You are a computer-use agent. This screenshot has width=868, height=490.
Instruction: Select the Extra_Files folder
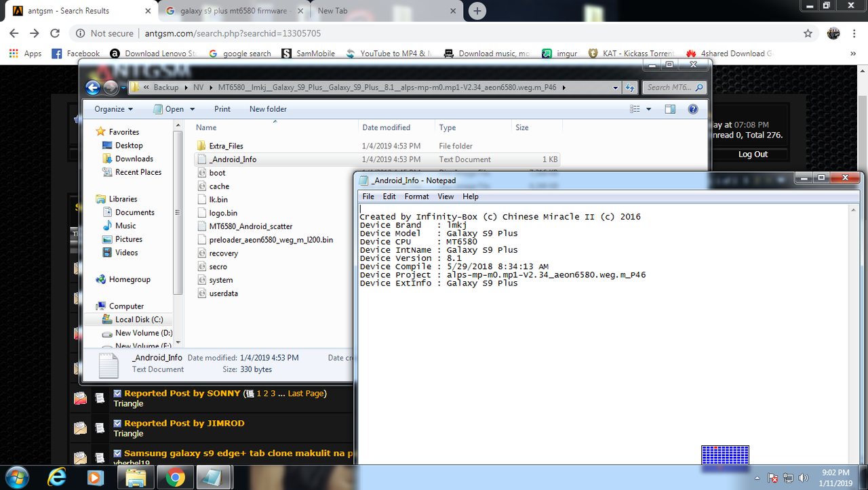click(226, 146)
